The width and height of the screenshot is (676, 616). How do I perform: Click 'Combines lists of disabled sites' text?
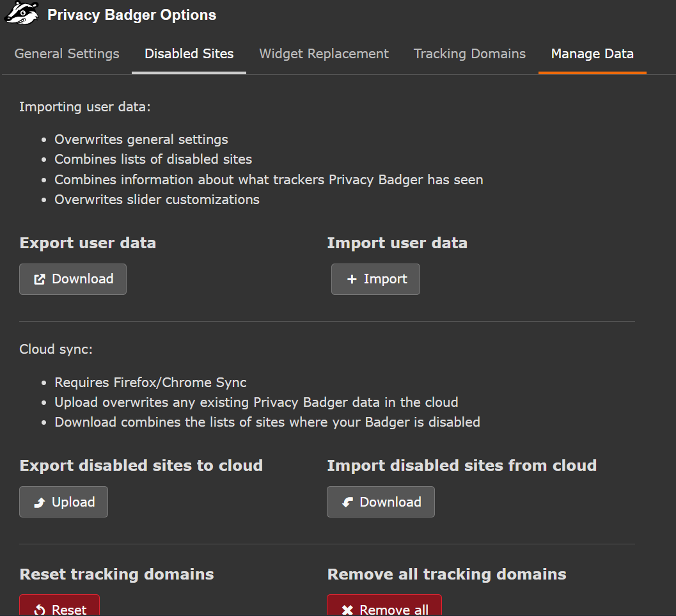pyautogui.click(x=153, y=159)
